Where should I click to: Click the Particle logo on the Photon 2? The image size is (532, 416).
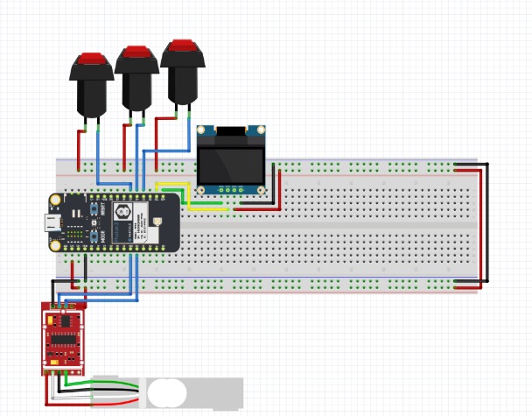(x=123, y=211)
